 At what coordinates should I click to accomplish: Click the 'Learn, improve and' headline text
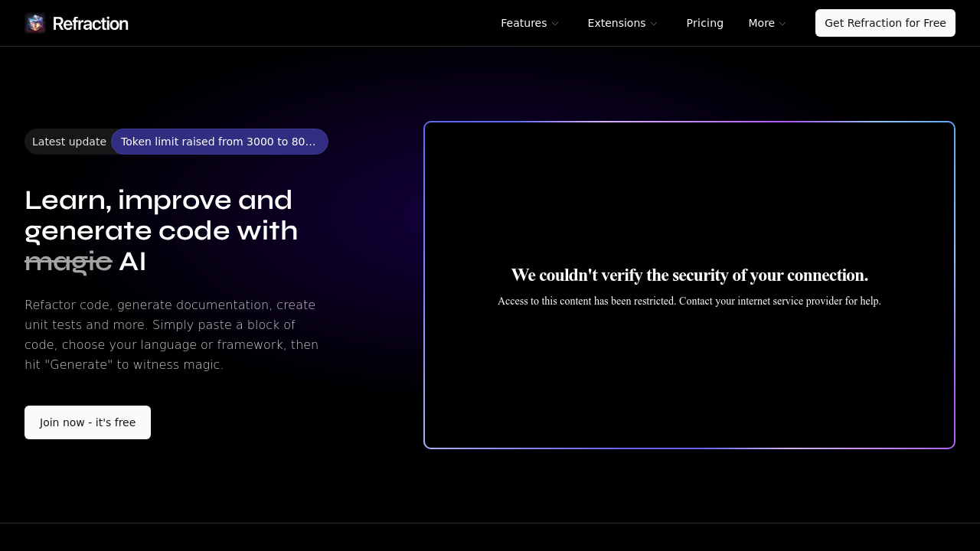pos(158,201)
